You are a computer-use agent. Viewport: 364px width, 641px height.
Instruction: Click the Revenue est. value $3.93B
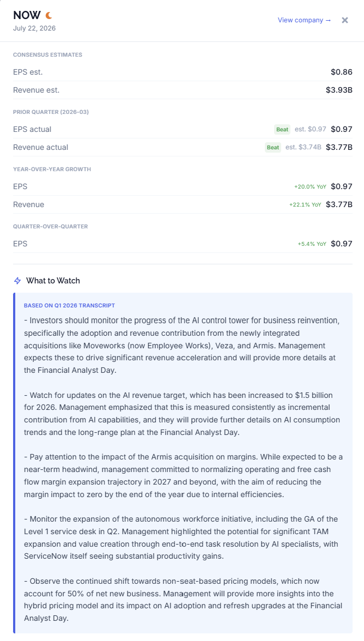pyautogui.click(x=339, y=90)
